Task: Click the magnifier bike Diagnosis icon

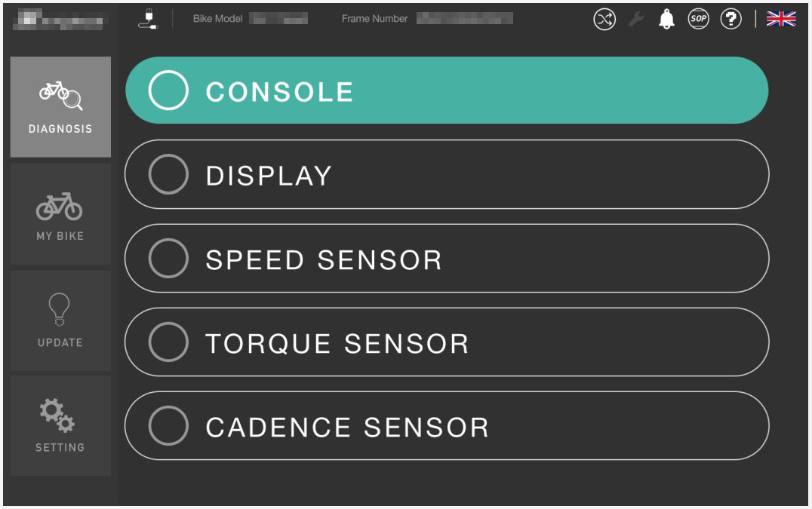Action: 60,96
